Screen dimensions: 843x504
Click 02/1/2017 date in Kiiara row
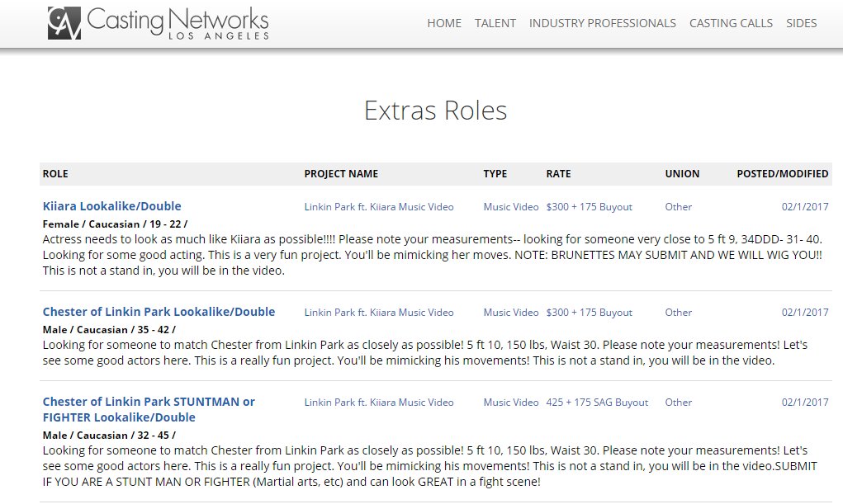click(805, 207)
